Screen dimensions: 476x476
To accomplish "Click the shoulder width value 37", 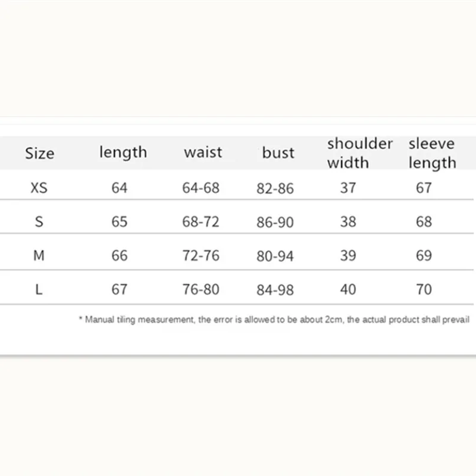I will click(x=348, y=188).
